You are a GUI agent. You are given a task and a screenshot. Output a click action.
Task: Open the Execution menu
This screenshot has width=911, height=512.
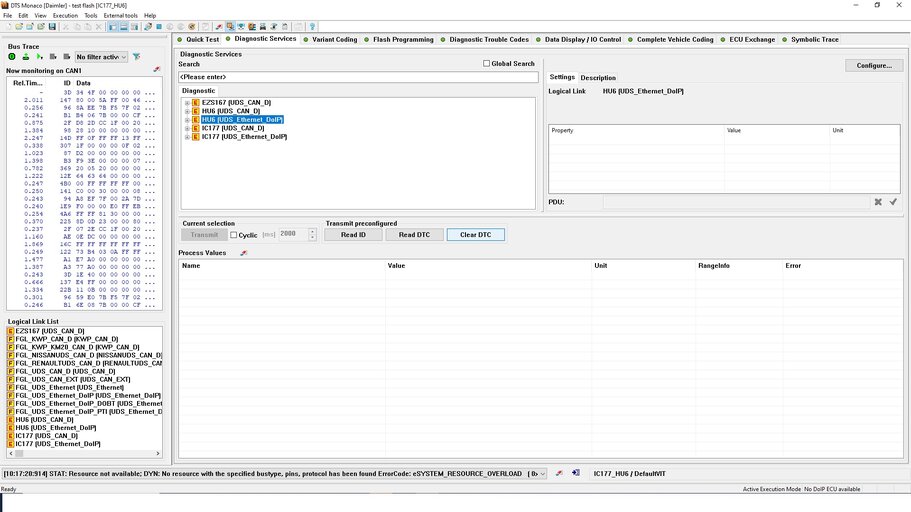[65, 16]
